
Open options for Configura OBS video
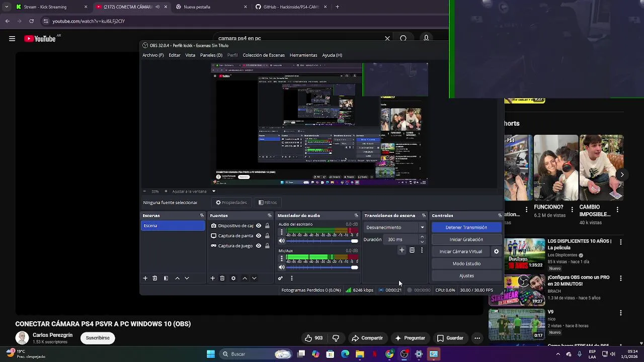click(x=620, y=278)
